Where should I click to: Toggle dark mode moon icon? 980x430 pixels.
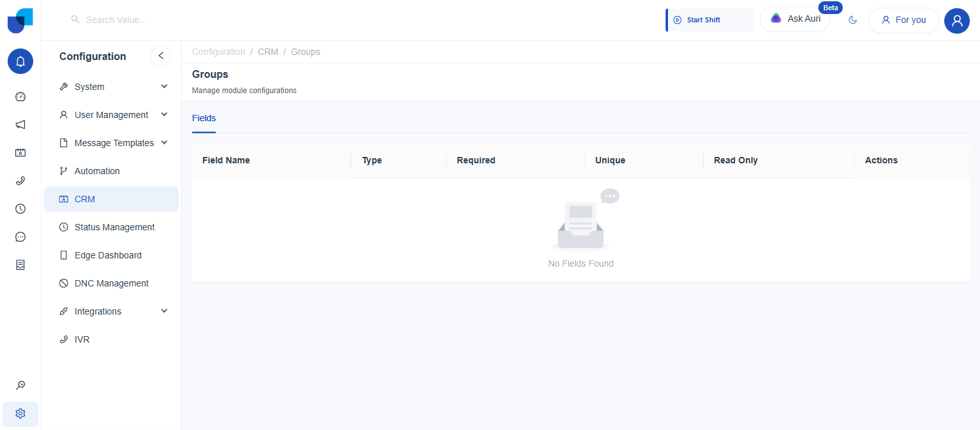click(x=853, y=20)
